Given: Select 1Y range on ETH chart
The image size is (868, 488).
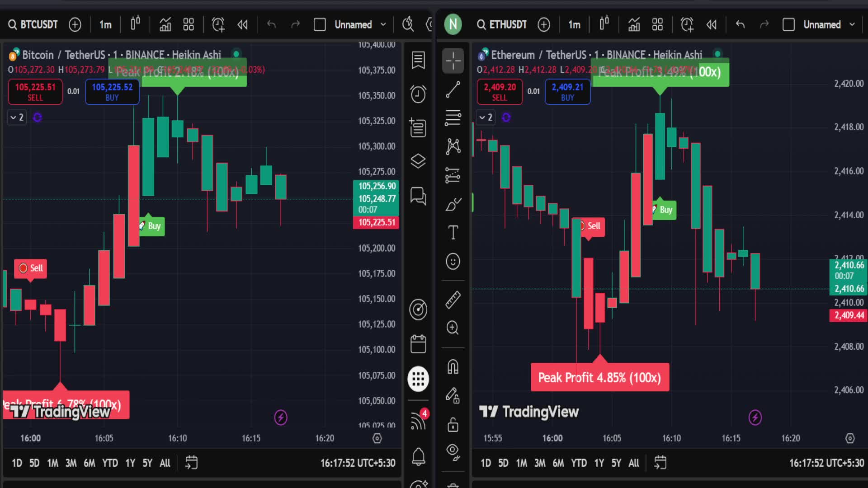Looking at the screenshot, I should coord(599,463).
